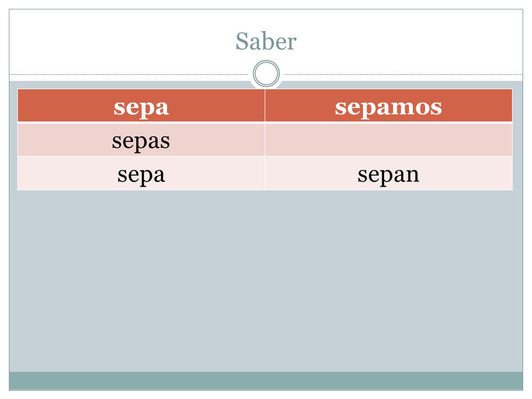This screenshot has height=399, width=532.
Task: Click the dark teal footer band
Action: [x=266, y=381]
